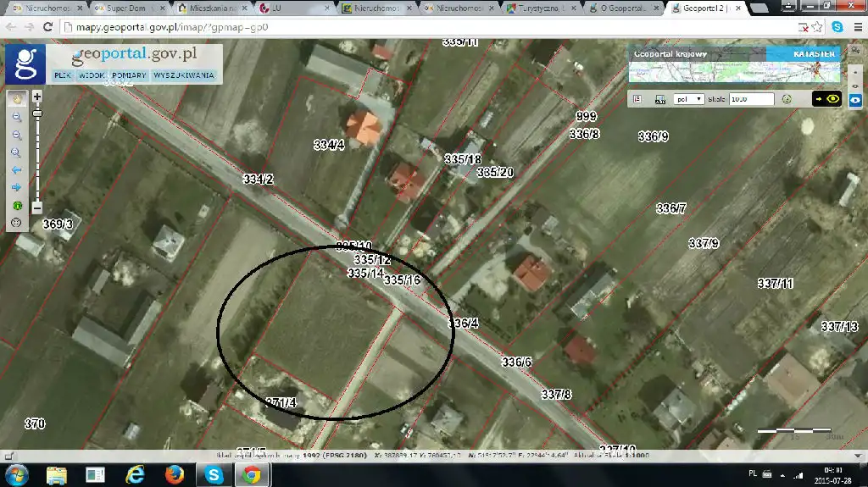Go to next map view arrow
The width and height of the screenshot is (868, 487).
coord(15,187)
